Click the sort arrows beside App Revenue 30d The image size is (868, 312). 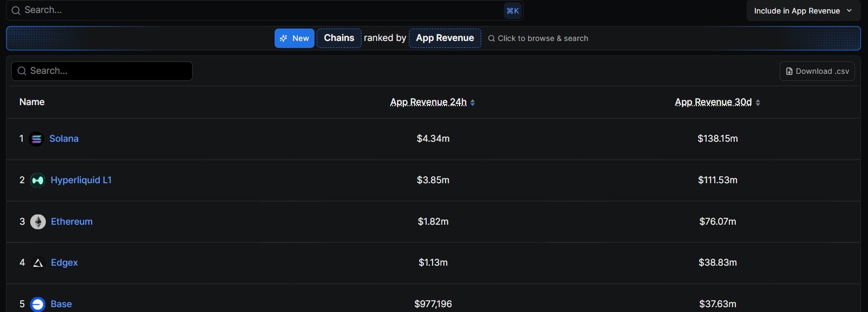pyautogui.click(x=757, y=102)
